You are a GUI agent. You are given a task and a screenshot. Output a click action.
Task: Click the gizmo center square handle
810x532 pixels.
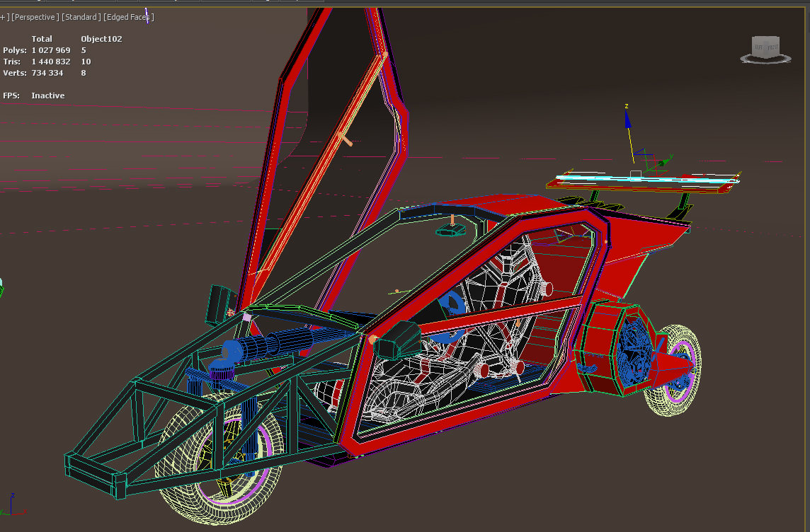pos(636,174)
